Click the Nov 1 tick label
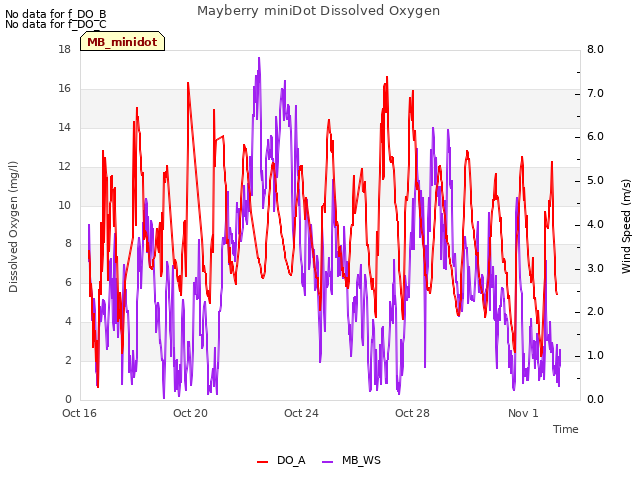640x480 pixels. pyautogui.click(x=523, y=413)
